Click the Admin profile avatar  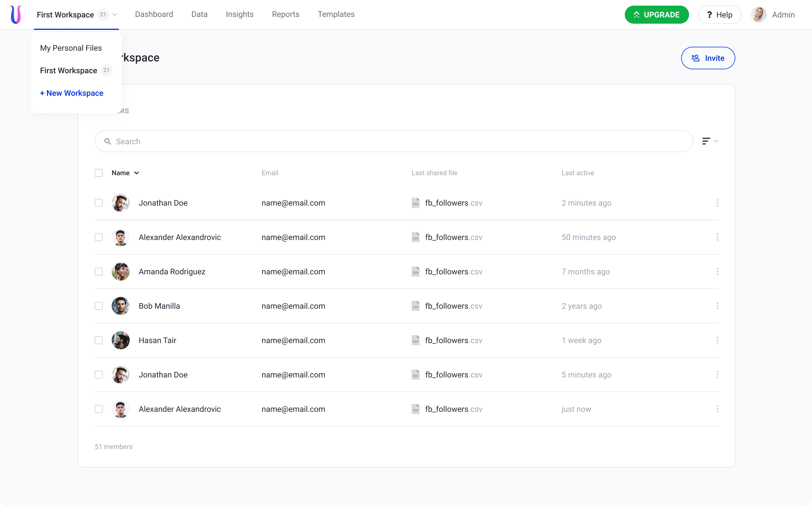(x=758, y=15)
